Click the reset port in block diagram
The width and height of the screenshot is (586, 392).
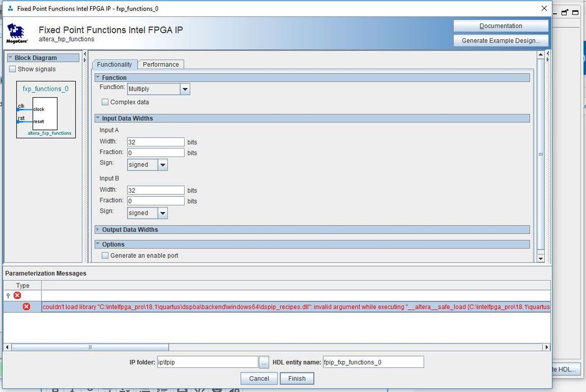39,121
